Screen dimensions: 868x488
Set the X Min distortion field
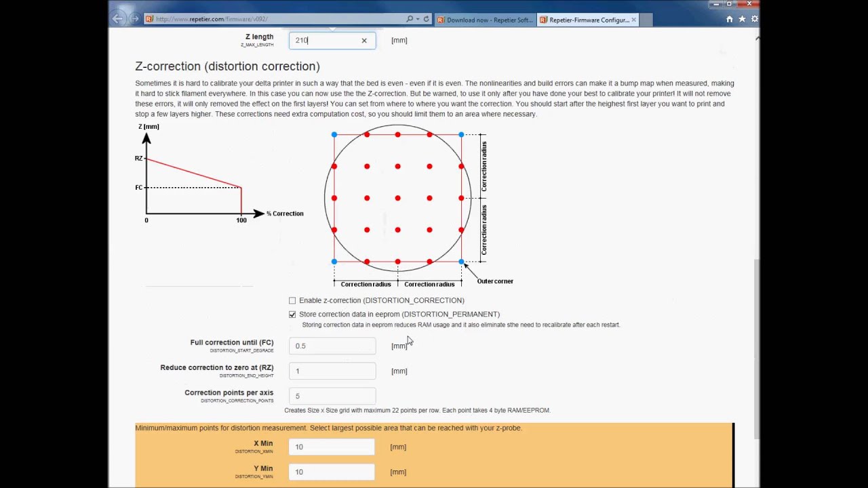332,447
